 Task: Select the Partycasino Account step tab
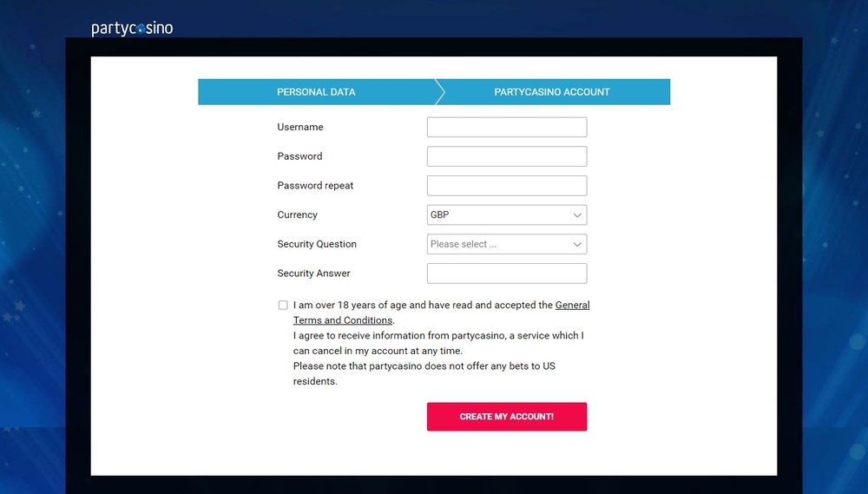(552, 92)
